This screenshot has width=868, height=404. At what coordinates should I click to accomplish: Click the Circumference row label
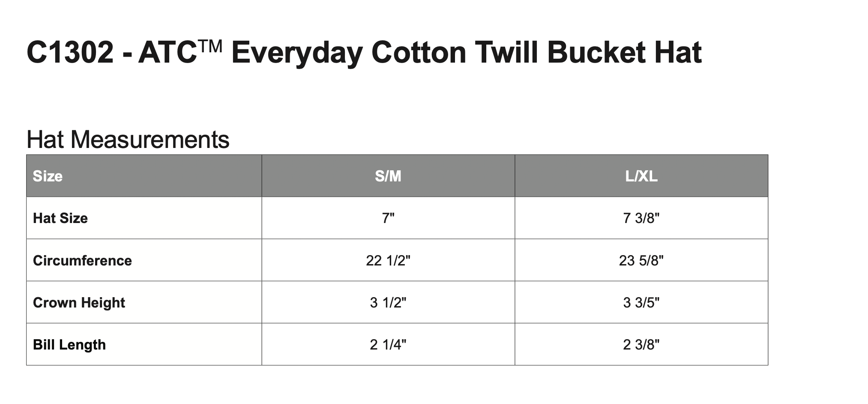82,260
